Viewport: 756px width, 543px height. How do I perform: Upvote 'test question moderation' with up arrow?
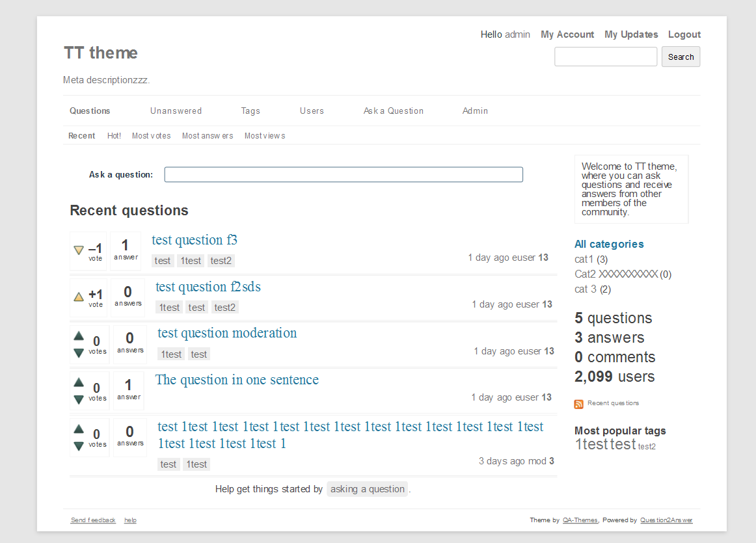tap(79, 336)
